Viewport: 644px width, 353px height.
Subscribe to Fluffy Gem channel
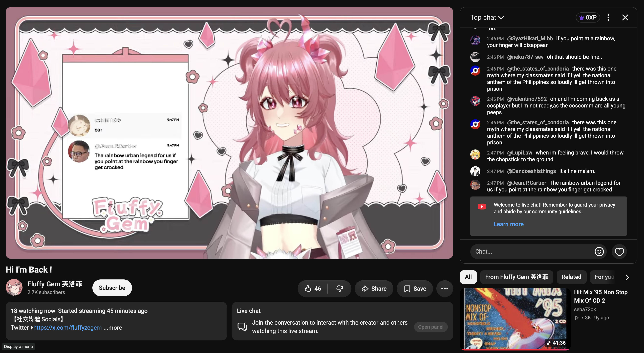tap(112, 288)
